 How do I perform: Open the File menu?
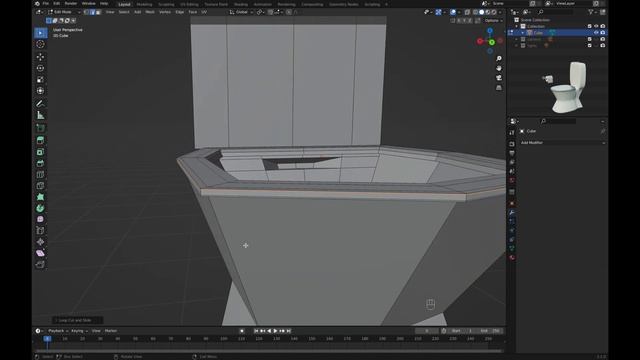[46, 4]
